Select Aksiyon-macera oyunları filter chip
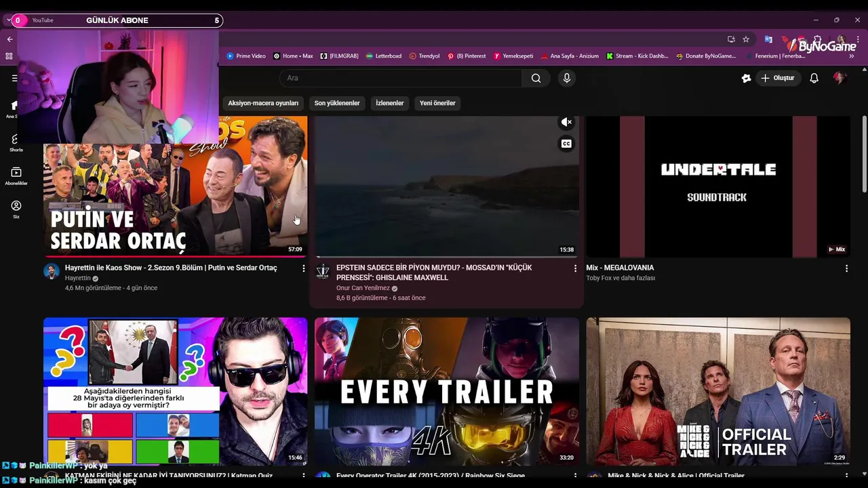Viewport: 868px width, 488px height. 263,103
